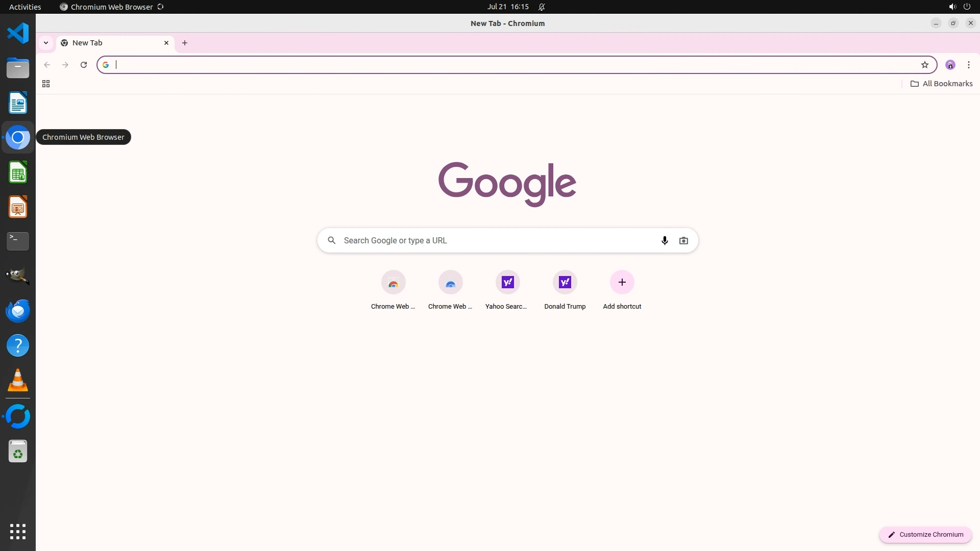Open Google Lens image search camera icon
The width and height of the screenshot is (980, 551).
[x=683, y=240]
